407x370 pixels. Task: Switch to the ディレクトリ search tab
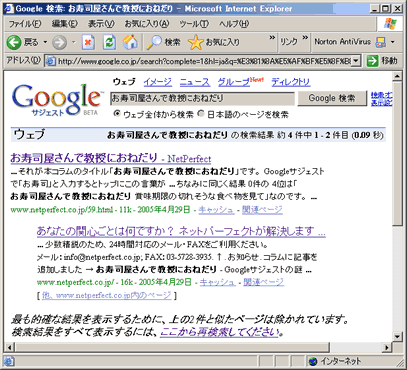click(x=291, y=82)
